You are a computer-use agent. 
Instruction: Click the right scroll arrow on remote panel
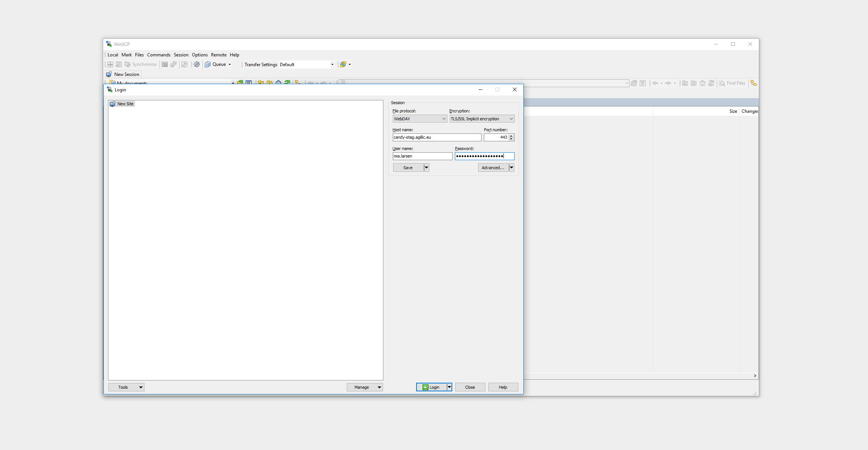755,376
